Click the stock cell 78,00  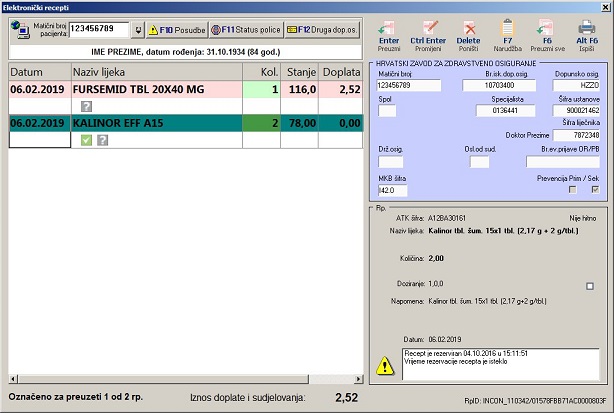(300, 123)
